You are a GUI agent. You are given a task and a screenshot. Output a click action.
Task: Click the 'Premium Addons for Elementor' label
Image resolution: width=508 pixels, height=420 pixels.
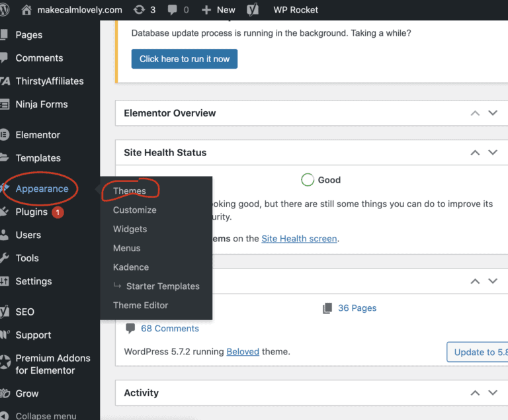(x=53, y=364)
